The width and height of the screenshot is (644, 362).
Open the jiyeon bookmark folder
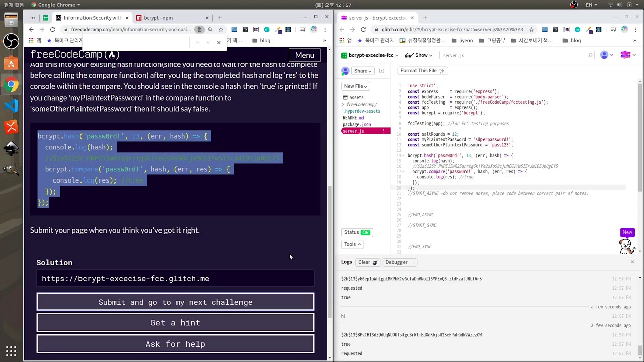click(462, 41)
